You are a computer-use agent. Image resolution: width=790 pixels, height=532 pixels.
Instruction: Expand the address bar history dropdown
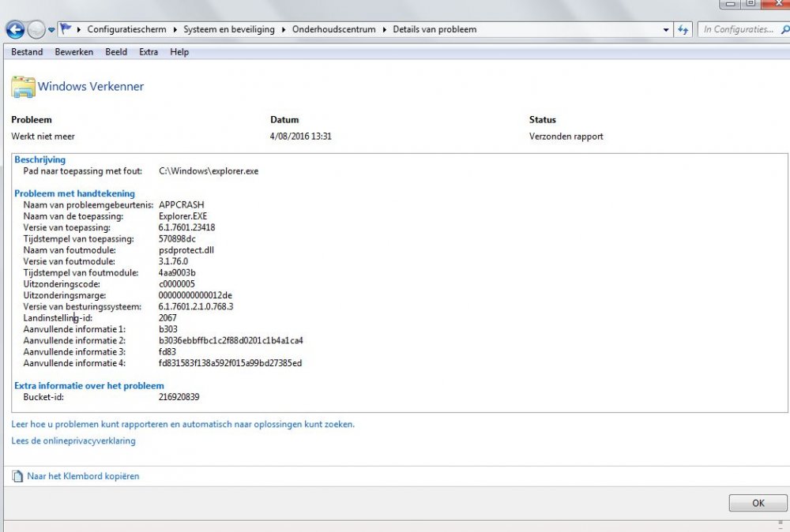tap(666, 30)
